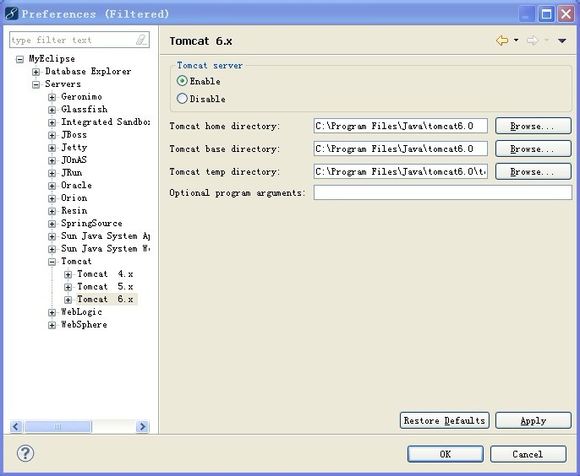
Task: Confirm preferences with OK button
Action: 445,454
